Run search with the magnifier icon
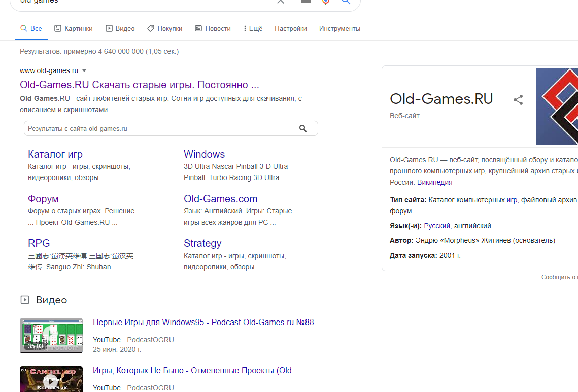Screen dimensions: 578x392 click(x=346, y=2)
